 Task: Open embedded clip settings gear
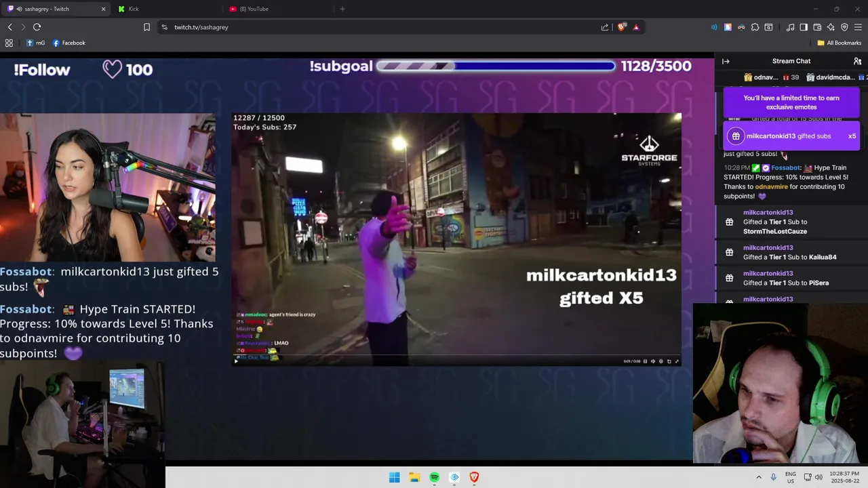660,361
